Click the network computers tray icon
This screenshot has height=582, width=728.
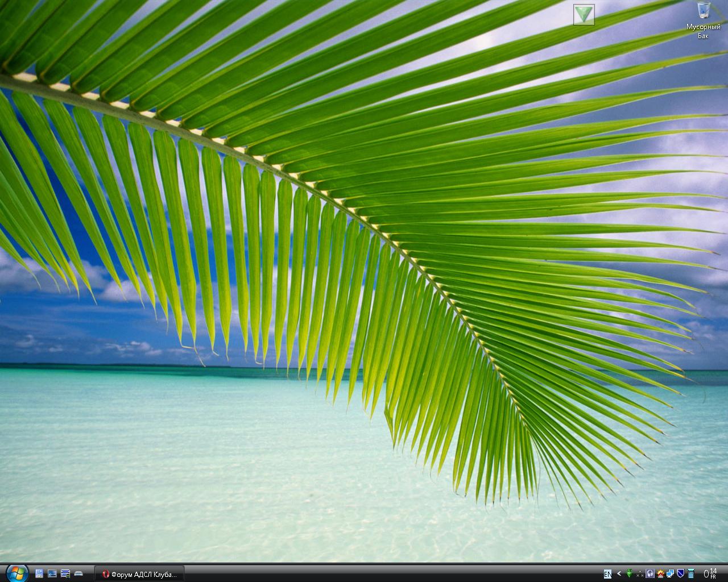tap(671, 574)
